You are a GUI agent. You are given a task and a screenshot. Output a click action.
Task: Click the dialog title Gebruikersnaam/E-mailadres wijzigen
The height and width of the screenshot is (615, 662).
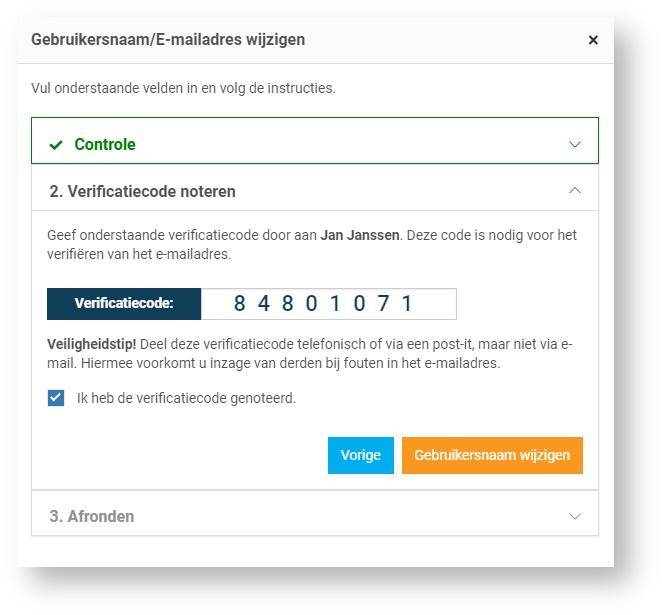(x=168, y=40)
